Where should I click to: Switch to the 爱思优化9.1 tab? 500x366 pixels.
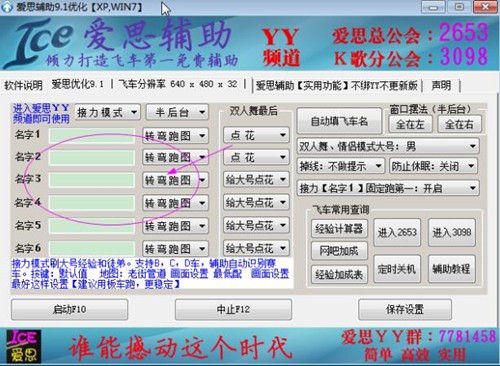point(78,84)
